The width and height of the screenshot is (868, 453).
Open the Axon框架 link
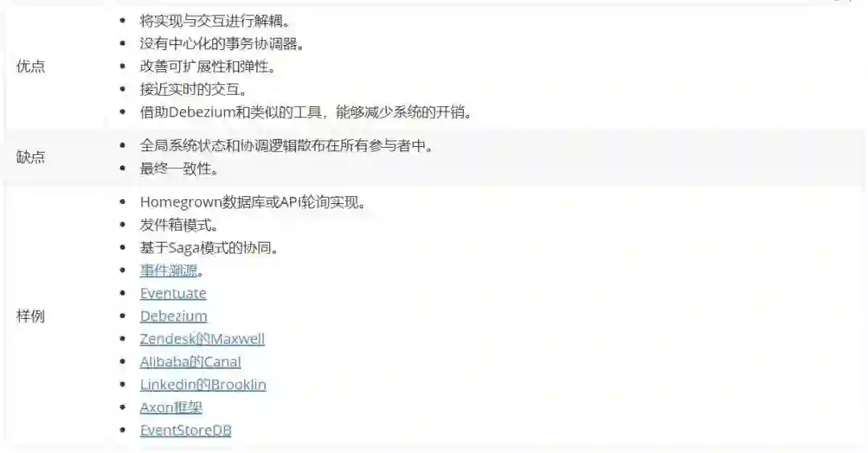171,407
